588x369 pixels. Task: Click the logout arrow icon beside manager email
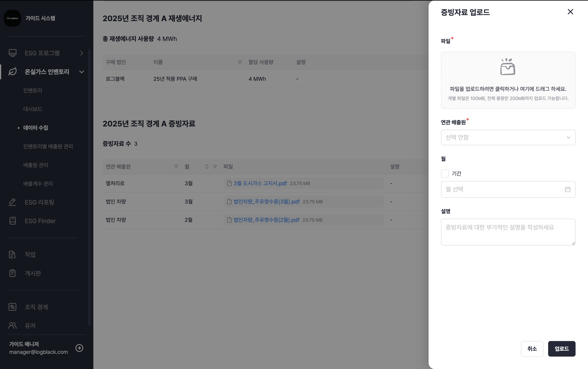(x=79, y=348)
